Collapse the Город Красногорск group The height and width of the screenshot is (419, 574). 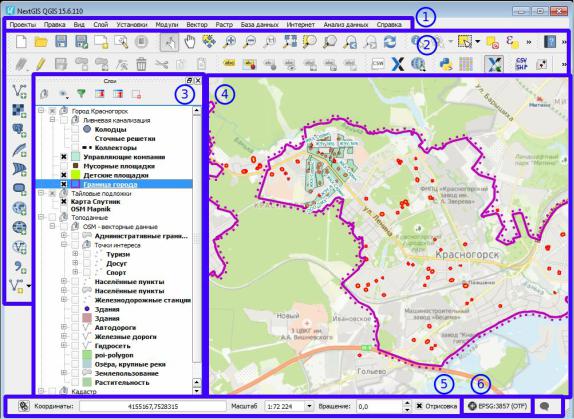41,110
